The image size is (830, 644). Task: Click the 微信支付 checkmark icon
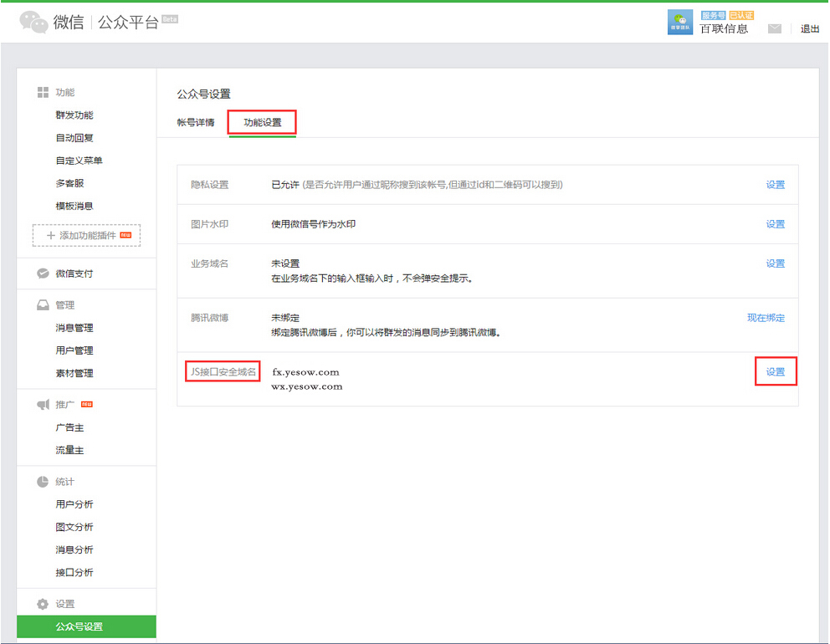click(x=43, y=273)
